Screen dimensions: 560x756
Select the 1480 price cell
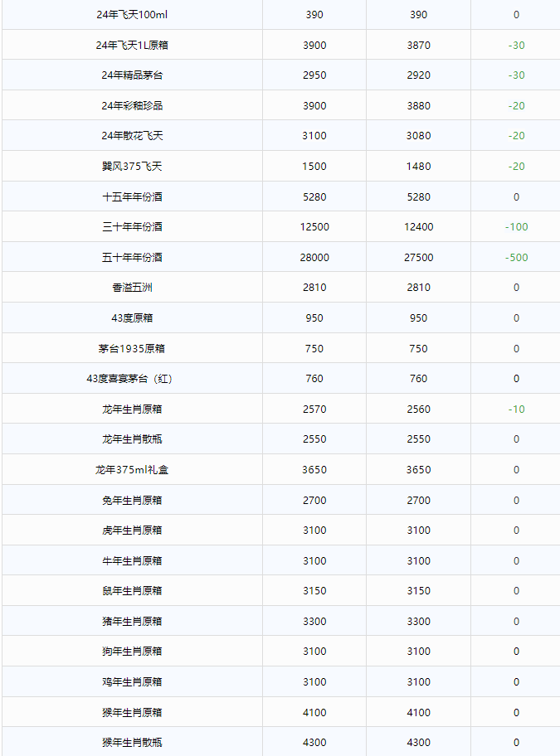coord(419,167)
